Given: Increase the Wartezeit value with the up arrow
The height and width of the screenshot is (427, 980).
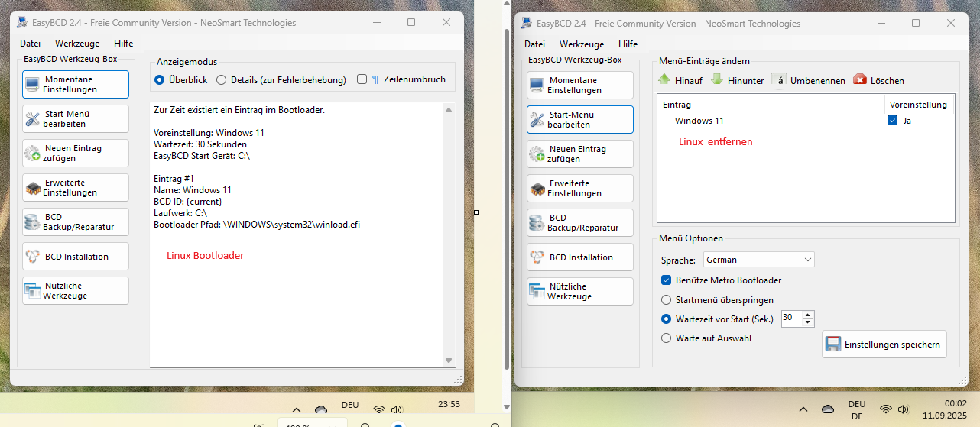Looking at the screenshot, I should coord(809,315).
